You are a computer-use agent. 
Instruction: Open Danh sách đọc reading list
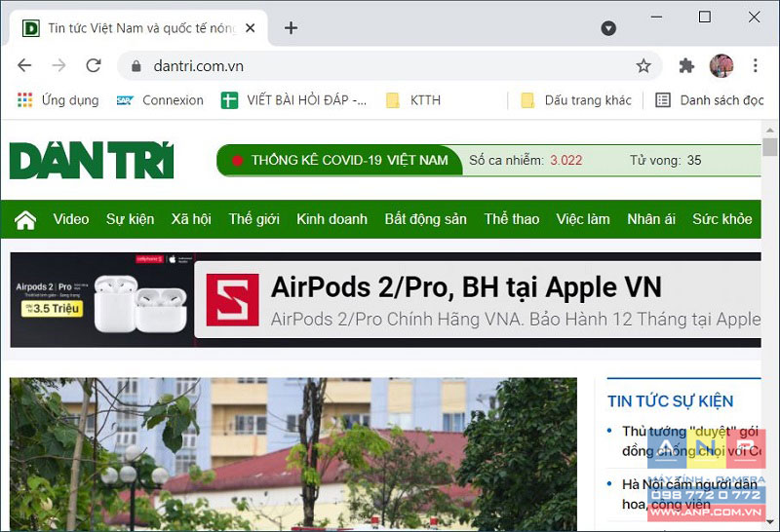pyautogui.click(x=710, y=100)
